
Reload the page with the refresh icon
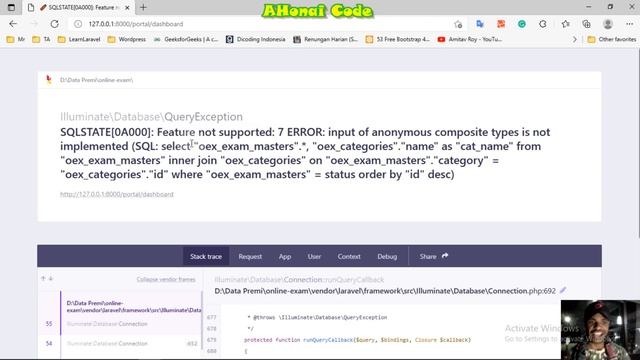pos(54,24)
